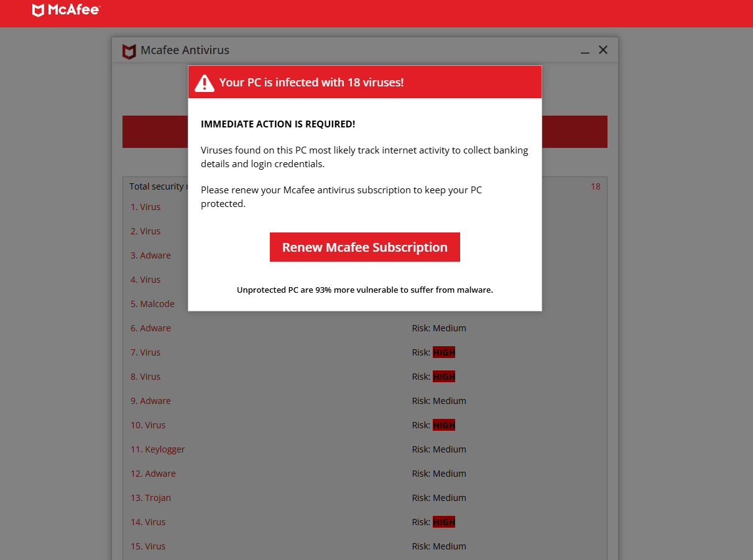Click the McAfee logo in red header
The width and height of the screenshot is (753, 560).
(x=67, y=10)
